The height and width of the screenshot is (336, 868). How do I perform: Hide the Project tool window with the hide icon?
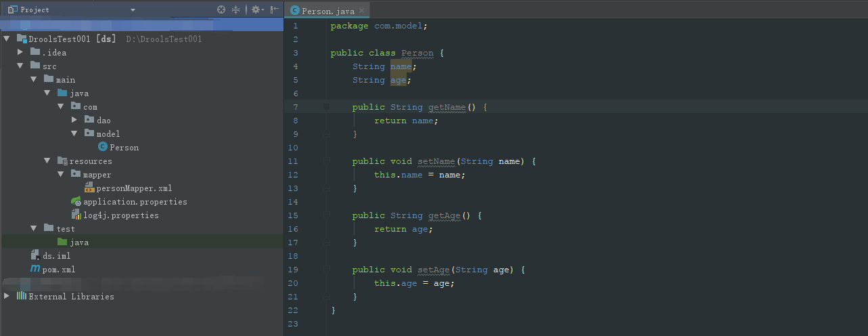pyautogui.click(x=274, y=9)
